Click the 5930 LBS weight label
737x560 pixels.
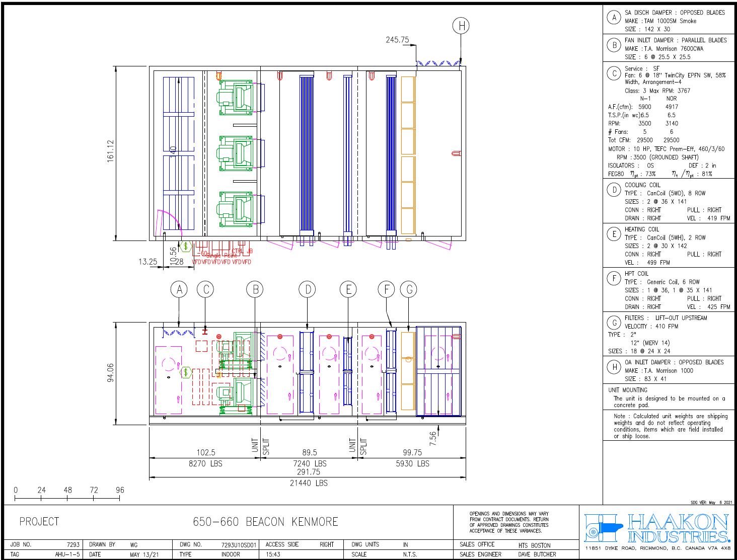(x=412, y=463)
